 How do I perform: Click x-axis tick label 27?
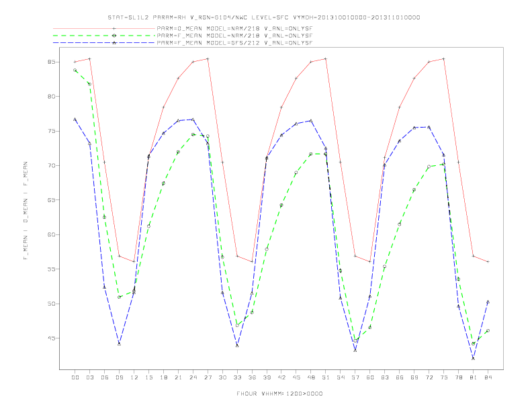click(208, 377)
